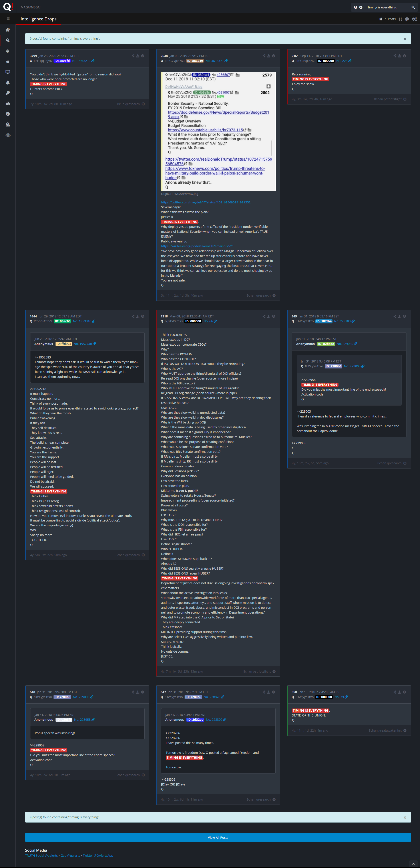Open the Android app sidebar icon

[8, 51]
